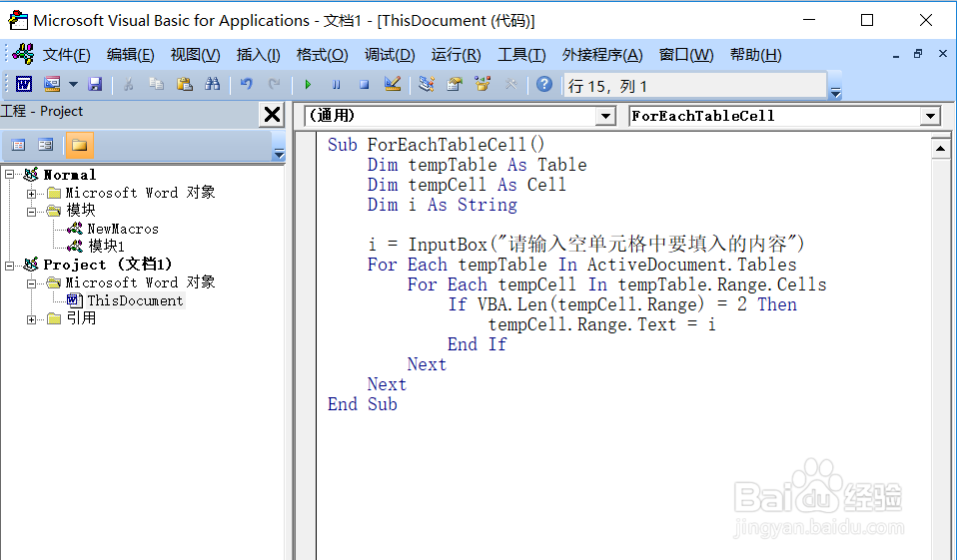Open the 格式(O) menu

(323, 55)
